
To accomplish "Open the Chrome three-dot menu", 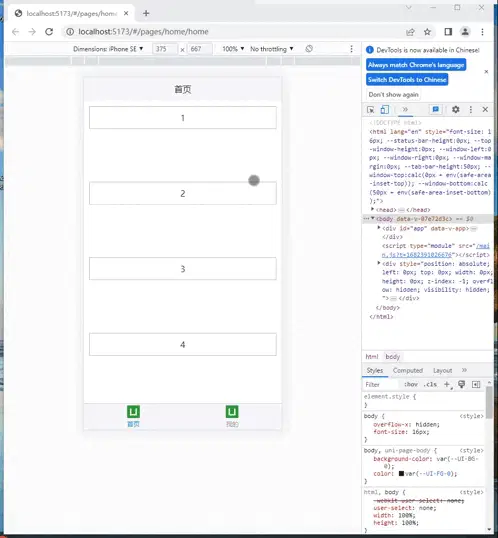I will point(483,32).
